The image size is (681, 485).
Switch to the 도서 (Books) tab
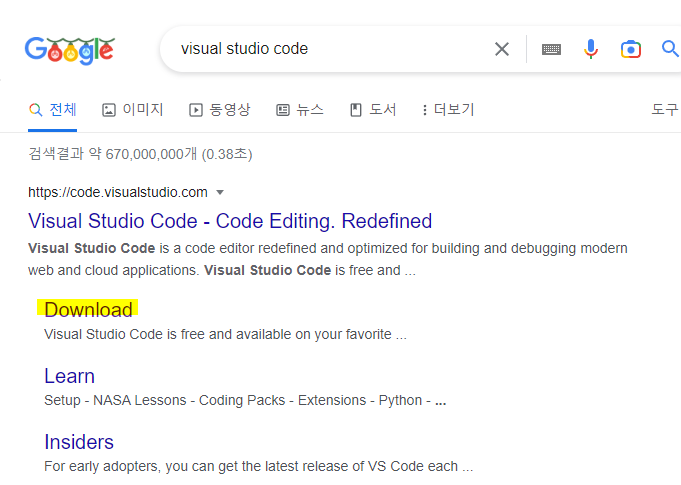click(373, 109)
